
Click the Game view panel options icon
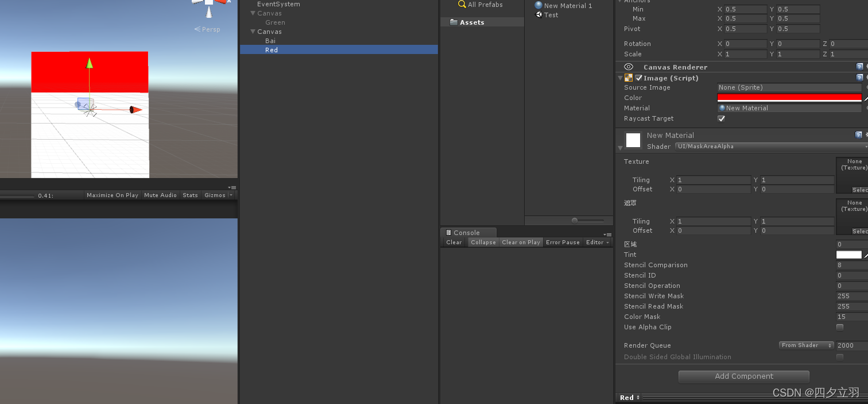(x=232, y=187)
